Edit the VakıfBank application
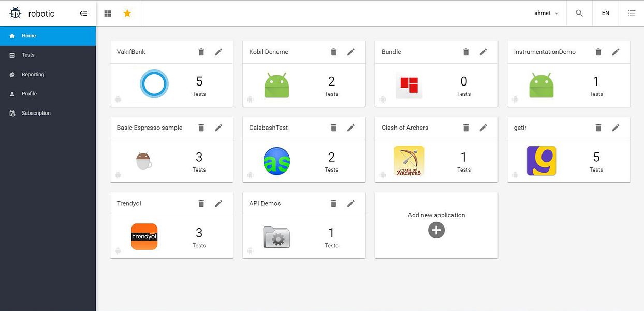644x311 pixels. pos(218,52)
